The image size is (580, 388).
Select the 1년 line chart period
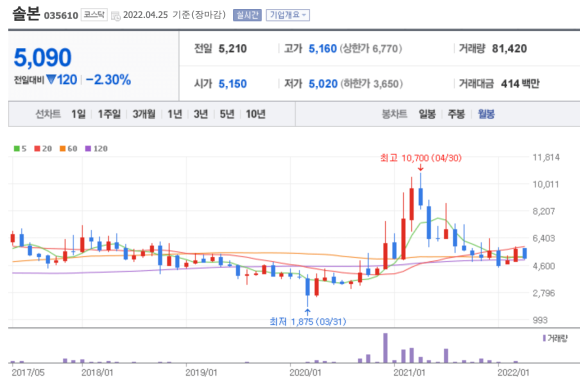pyautogui.click(x=175, y=114)
